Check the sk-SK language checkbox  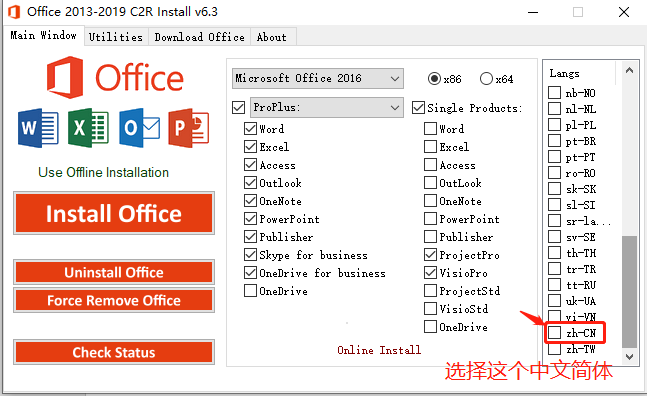click(x=555, y=189)
